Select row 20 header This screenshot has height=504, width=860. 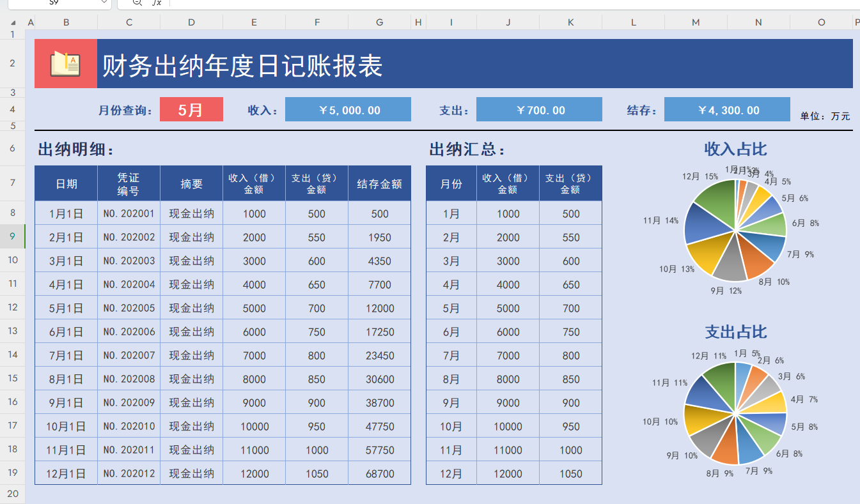13,493
